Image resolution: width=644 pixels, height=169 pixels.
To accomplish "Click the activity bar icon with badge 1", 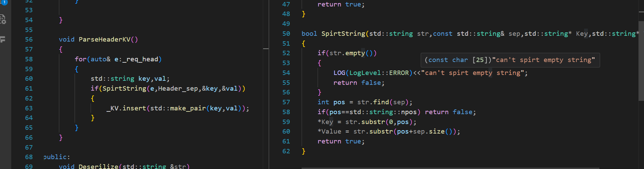I will (4, 2).
